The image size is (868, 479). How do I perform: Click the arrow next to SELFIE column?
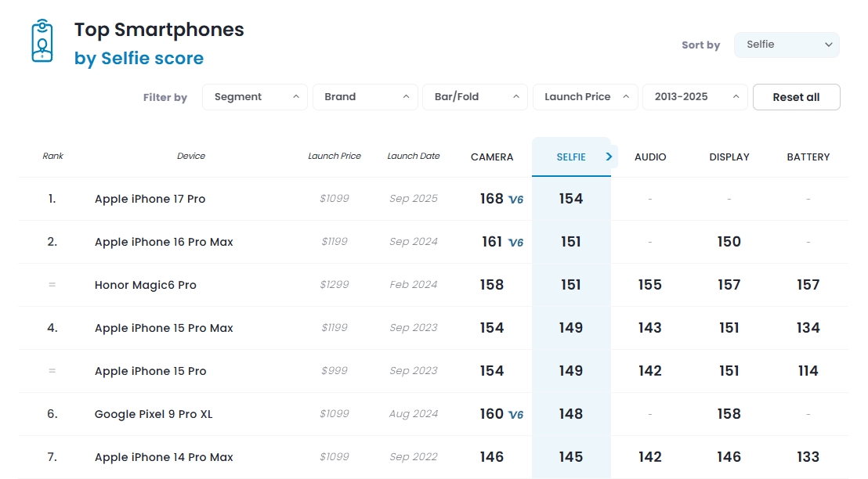(x=609, y=157)
